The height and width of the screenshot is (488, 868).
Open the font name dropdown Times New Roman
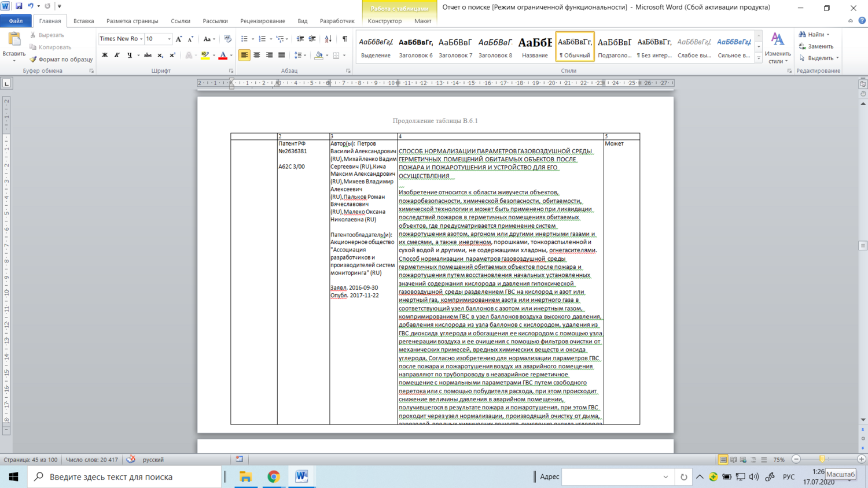click(x=141, y=39)
